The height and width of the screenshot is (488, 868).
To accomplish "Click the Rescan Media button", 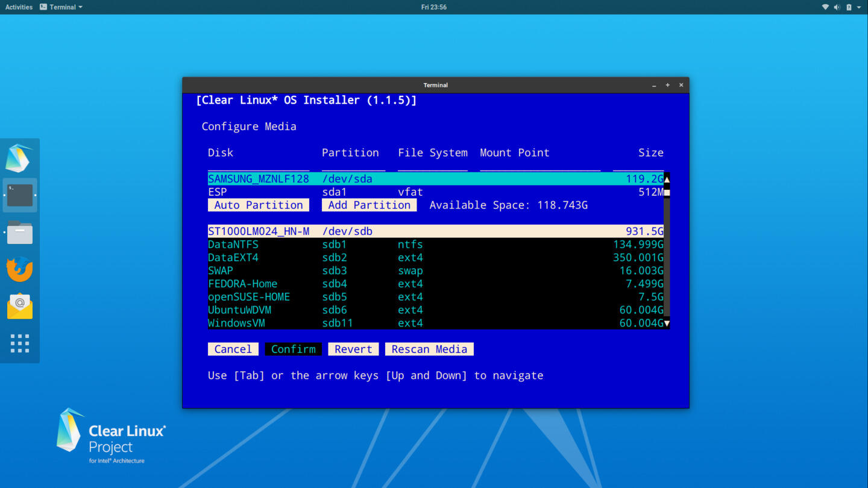I will click(x=429, y=349).
